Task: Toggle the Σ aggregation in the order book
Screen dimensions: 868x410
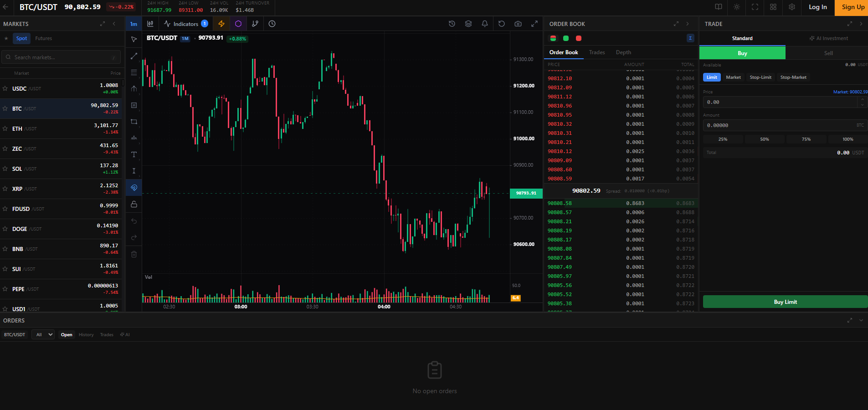Action: (691, 38)
